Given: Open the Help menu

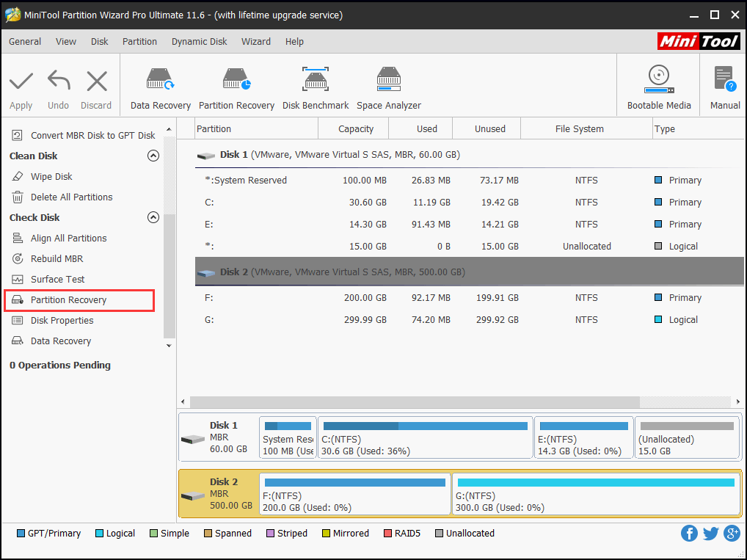Looking at the screenshot, I should (294, 41).
